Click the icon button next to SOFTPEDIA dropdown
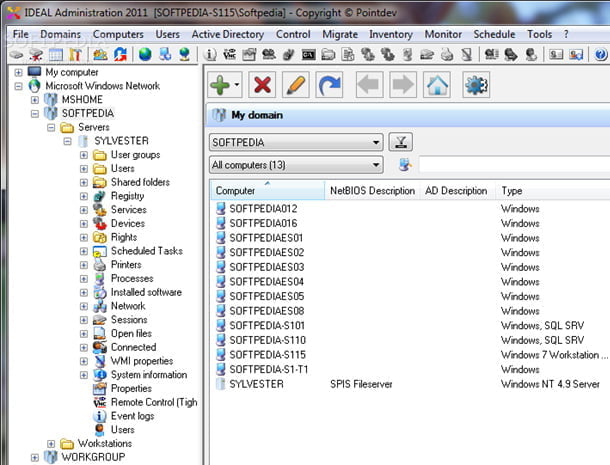The height and width of the screenshot is (465, 610). click(x=400, y=142)
